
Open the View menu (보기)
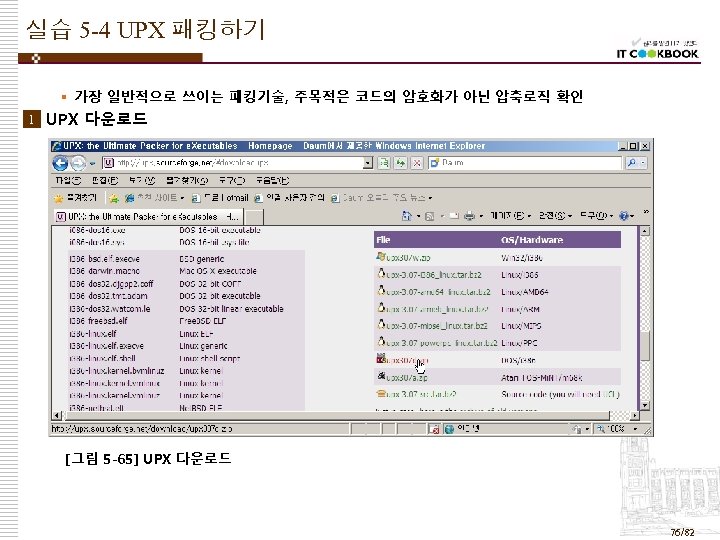pos(142,180)
